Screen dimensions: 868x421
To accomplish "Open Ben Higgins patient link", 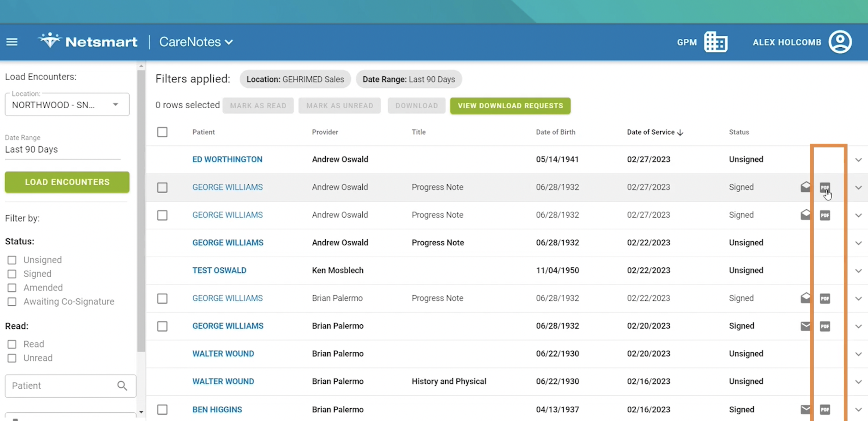I will [x=217, y=410].
